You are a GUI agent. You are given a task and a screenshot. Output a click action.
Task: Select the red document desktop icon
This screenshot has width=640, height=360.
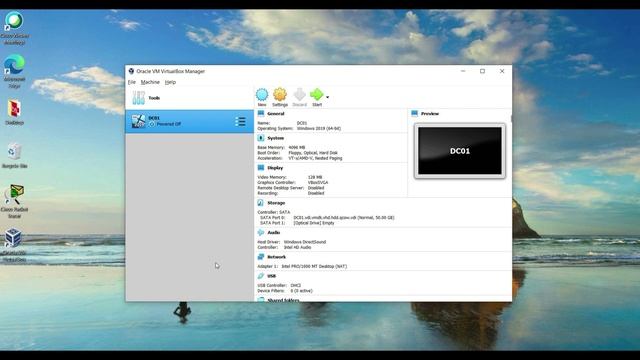click(x=15, y=112)
